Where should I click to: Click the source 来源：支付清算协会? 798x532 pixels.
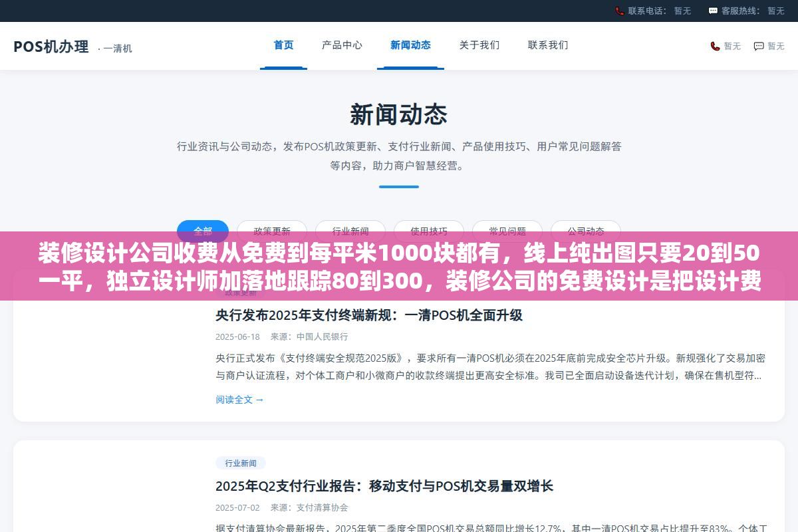point(309,507)
